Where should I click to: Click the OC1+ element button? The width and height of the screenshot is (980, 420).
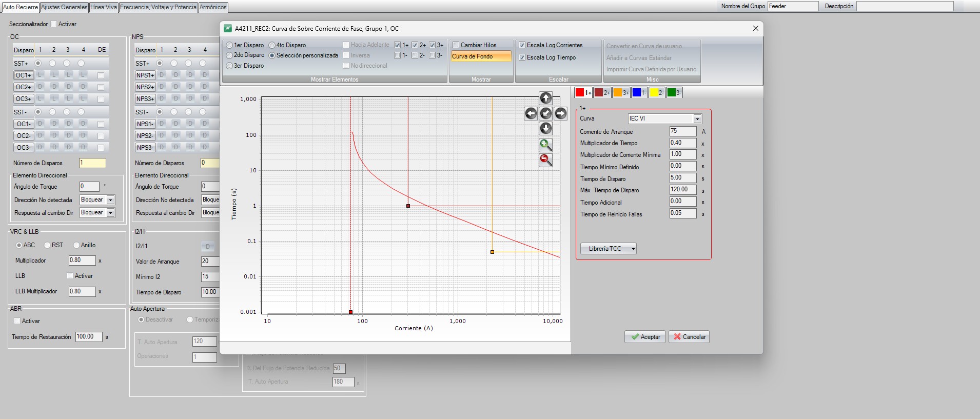click(24, 75)
